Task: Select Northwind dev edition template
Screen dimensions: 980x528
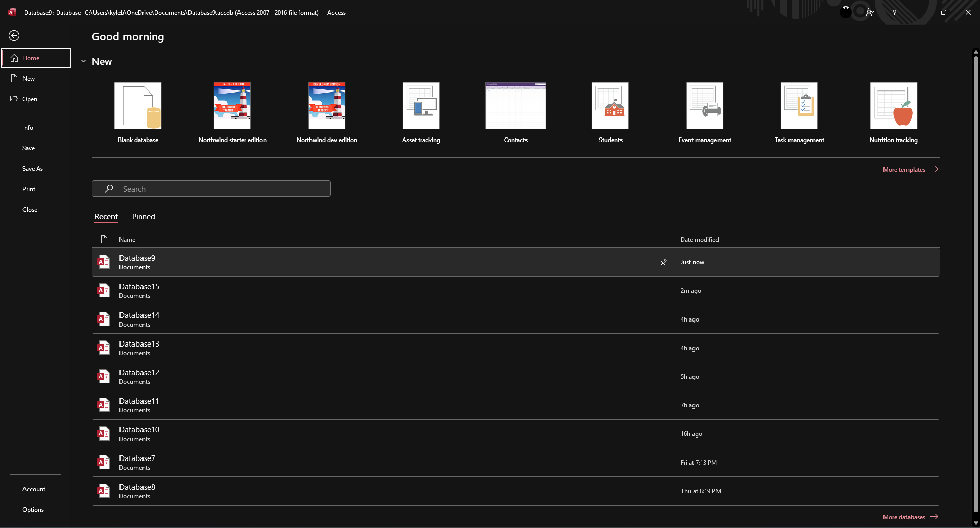Action: click(327, 113)
